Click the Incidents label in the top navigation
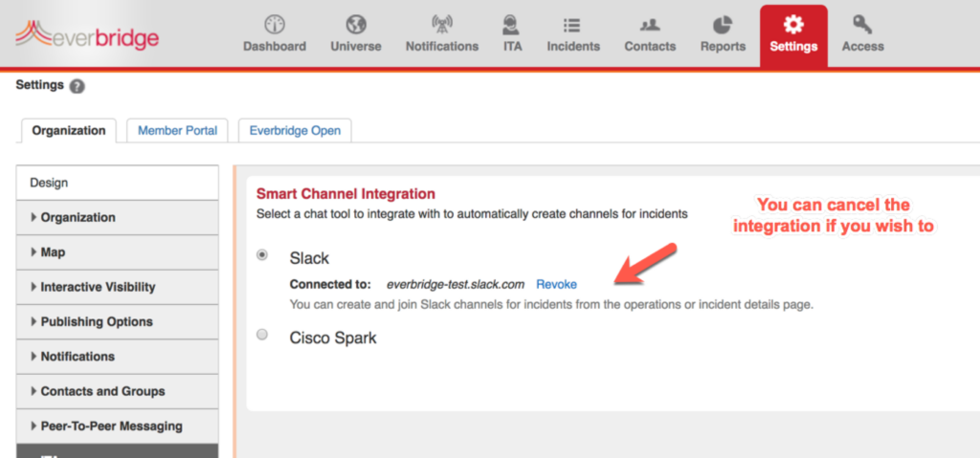This screenshot has height=458, width=980. [x=573, y=46]
